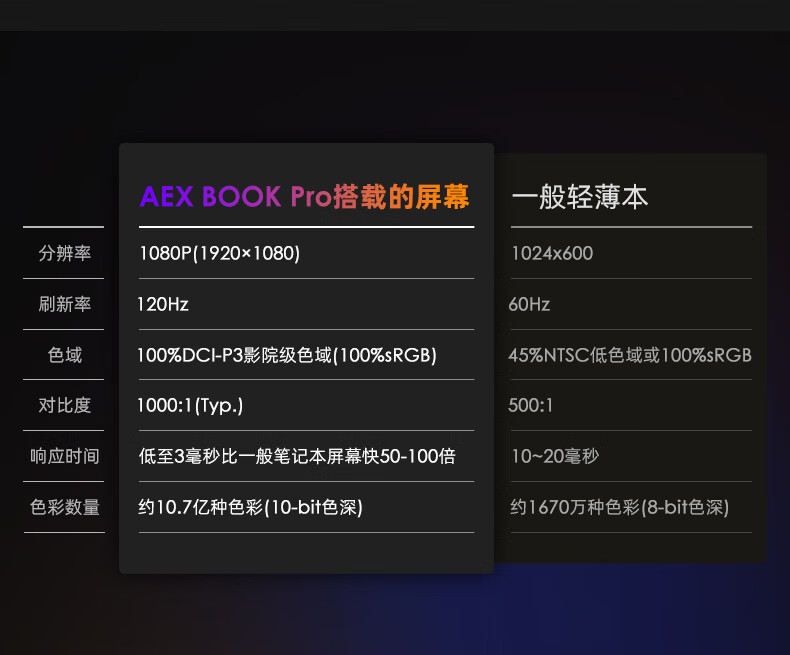This screenshot has height=655, width=790.
Task: Click the 刷新率 row label
Action: coord(64,304)
